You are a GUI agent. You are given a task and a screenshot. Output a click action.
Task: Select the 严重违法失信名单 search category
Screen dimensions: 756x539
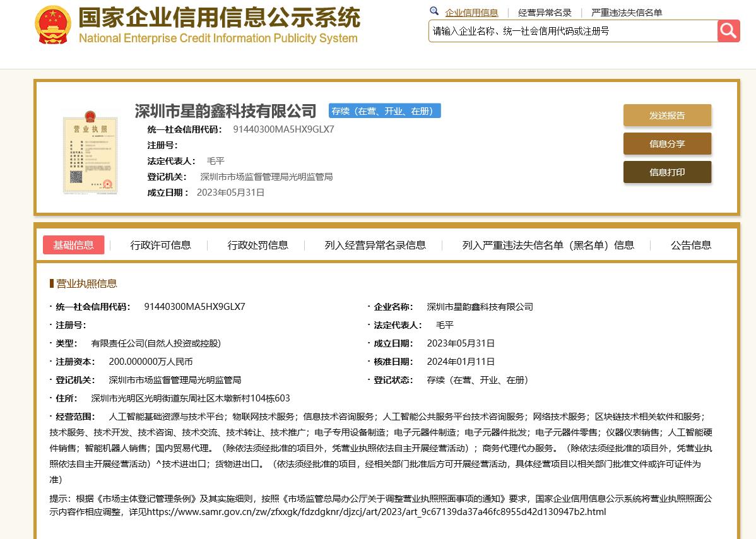[x=627, y=13]
